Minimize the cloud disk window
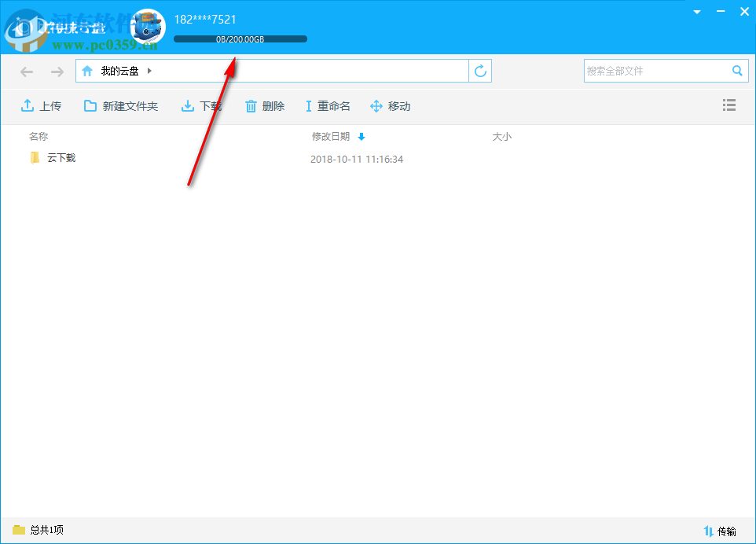This screenshot has width=756, height=544. 721,11
